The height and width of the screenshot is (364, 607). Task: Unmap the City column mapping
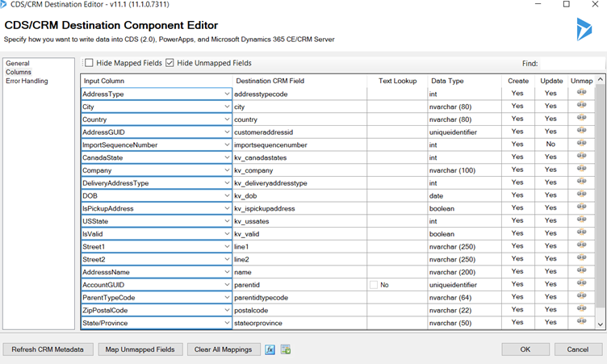click(x=581, y=106)
